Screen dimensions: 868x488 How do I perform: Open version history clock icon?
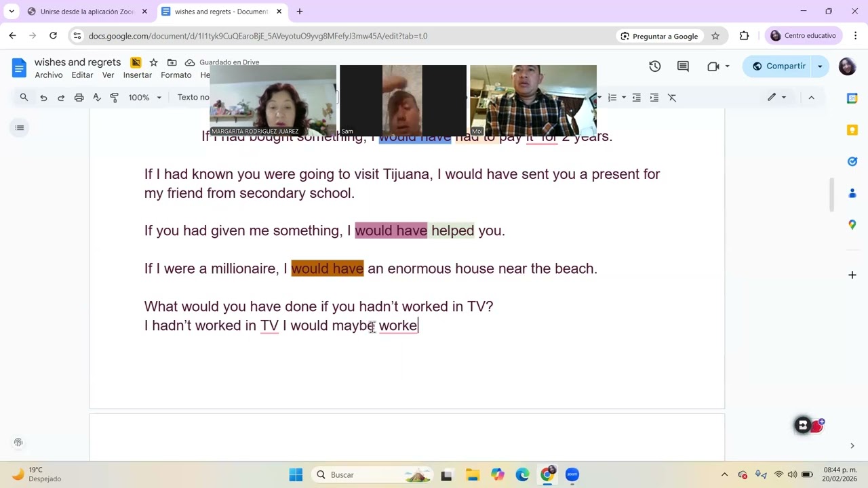click(x=654, y=66)
